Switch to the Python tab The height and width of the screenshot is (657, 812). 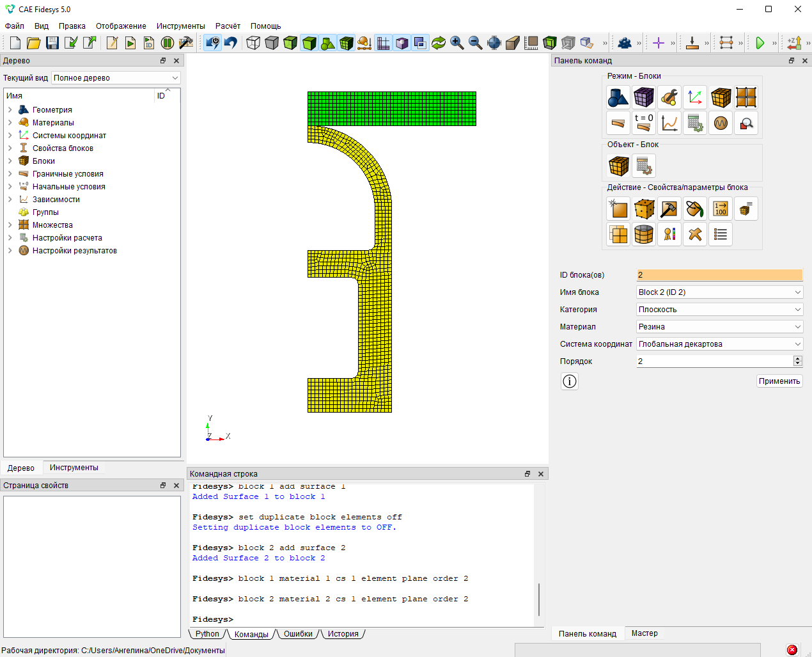(207, 634)
